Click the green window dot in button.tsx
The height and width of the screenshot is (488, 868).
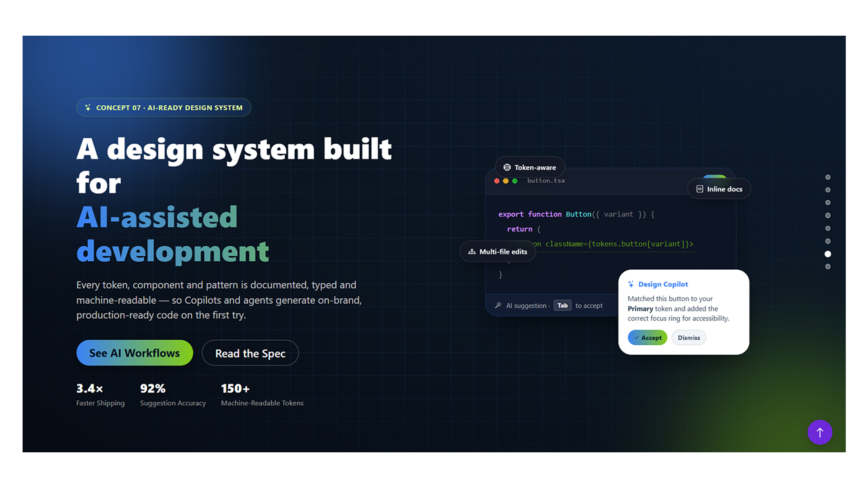[514, 181]
